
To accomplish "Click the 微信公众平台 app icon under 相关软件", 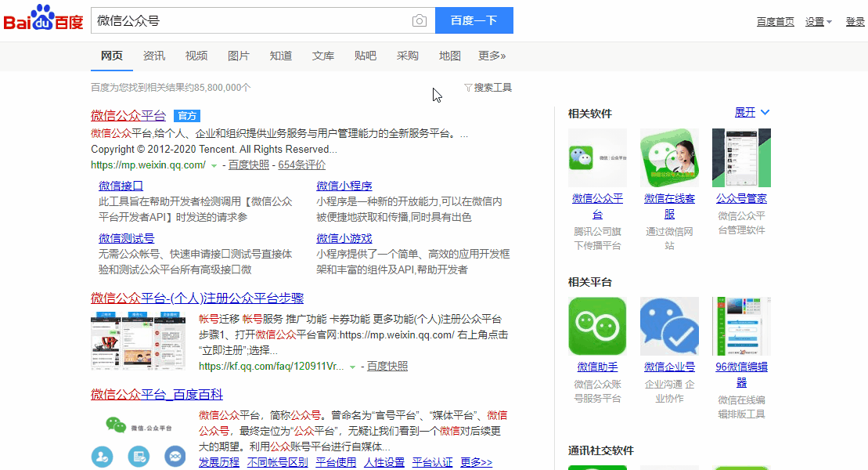I will (x=597, y=157).
